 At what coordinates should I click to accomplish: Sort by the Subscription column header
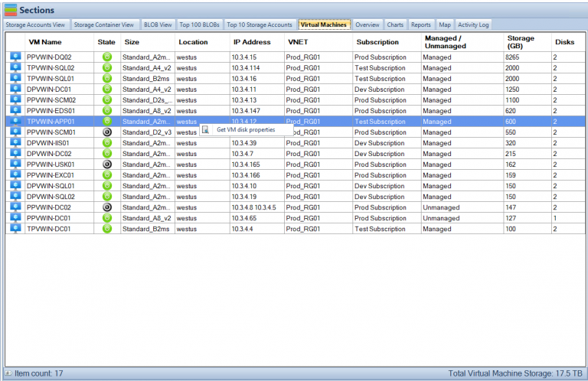pyautogui.click(x=387, y=42)
